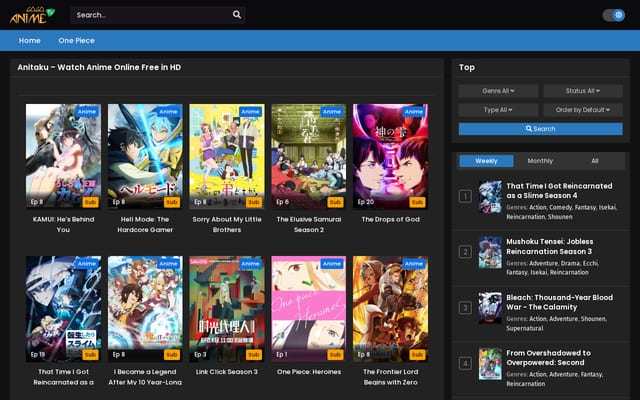Toggle the dark mode switch

(x=613, y=15)
